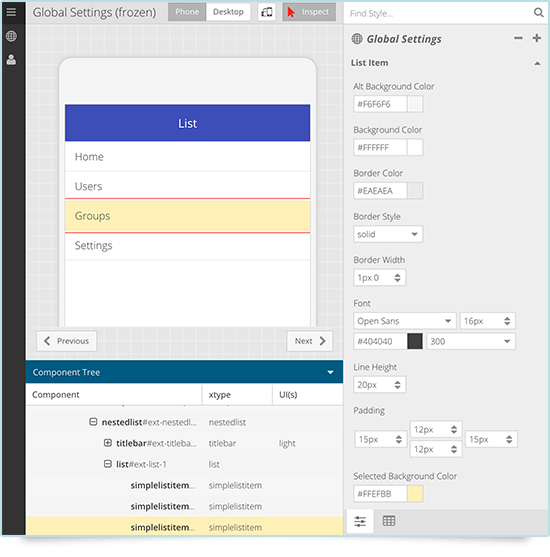The image size is (550, 557).
Task: Sort by UI(s) column header
Action: (307, 395)
